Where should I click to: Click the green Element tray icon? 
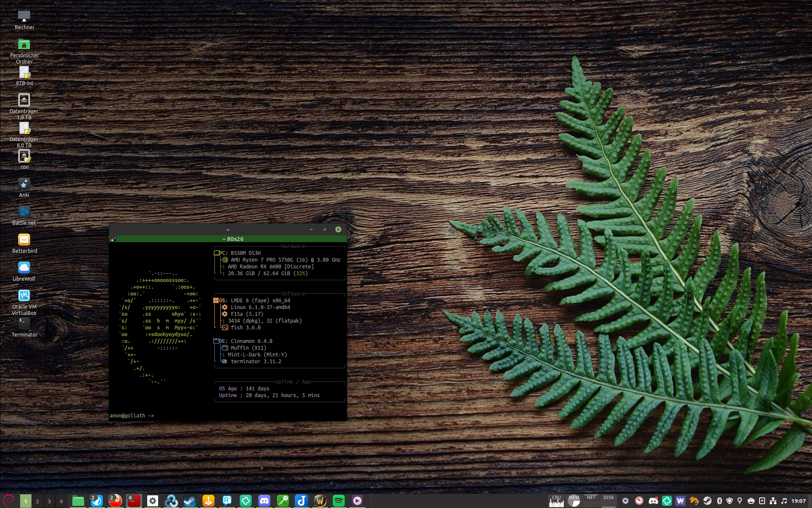point(667,501)
